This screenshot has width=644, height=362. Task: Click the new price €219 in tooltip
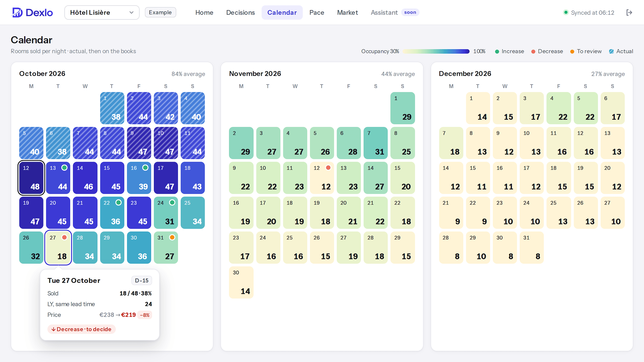(x=129, y=315)
